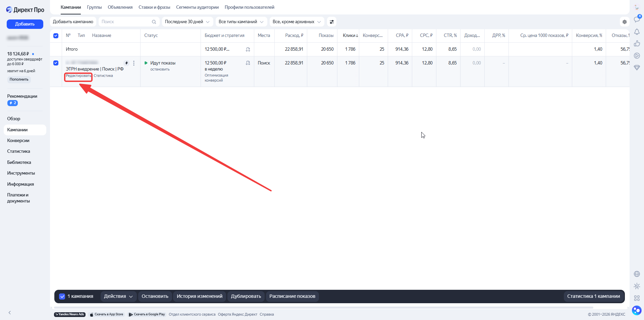Open the Последние 30 дней period dropdown
644x320 pixels.
[187, 22]
